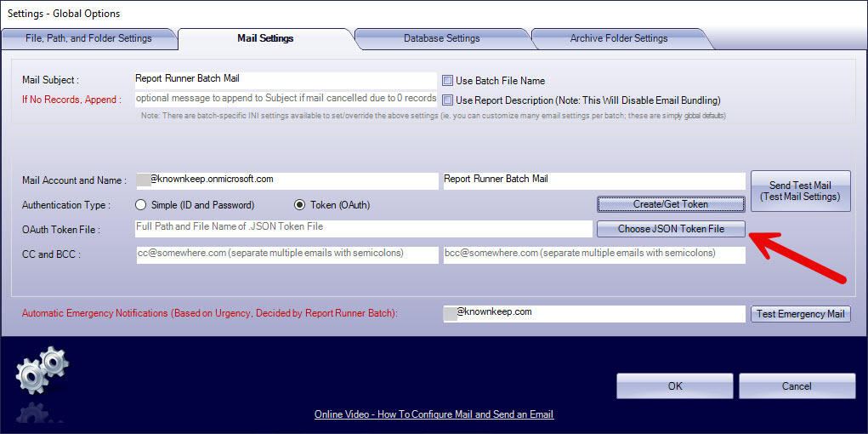This screenshot has width=868, height=434.
Task: Click the BCC email address field
Action: pyautogui.click(x=593, y=254)
